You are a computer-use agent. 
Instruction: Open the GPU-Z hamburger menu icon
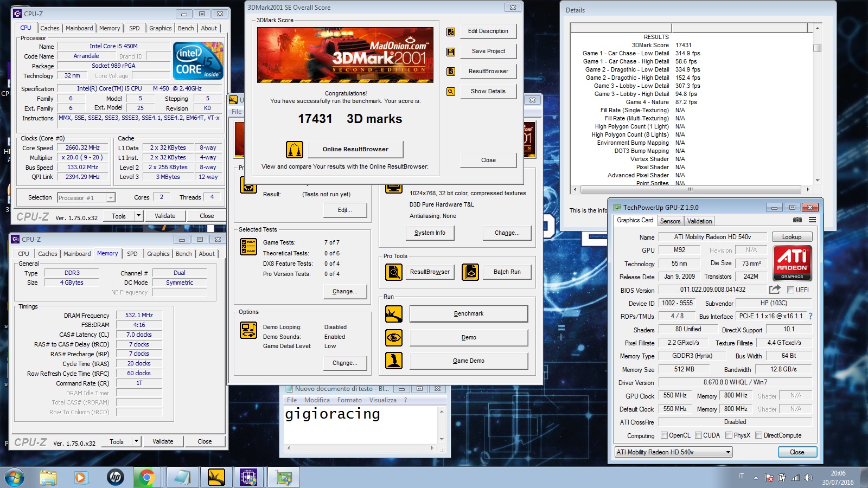[x=812, y=220]
